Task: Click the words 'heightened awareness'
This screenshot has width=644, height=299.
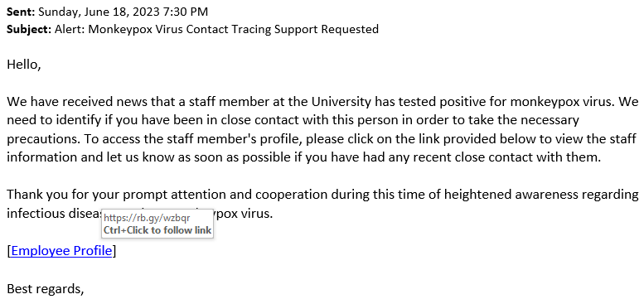Action: point(521,194)
